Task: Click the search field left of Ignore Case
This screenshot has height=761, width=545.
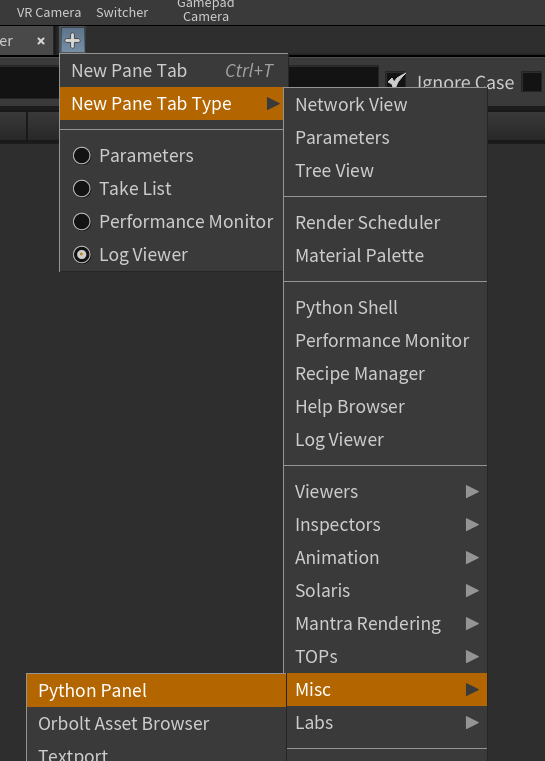Action: click(189, 83)
